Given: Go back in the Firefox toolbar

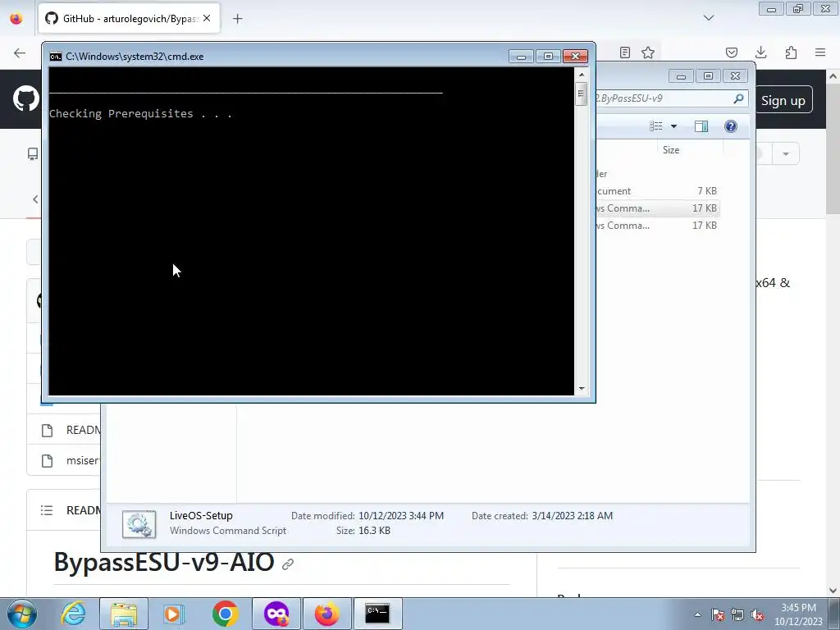Looking at the screenshot, I should 20,52.
